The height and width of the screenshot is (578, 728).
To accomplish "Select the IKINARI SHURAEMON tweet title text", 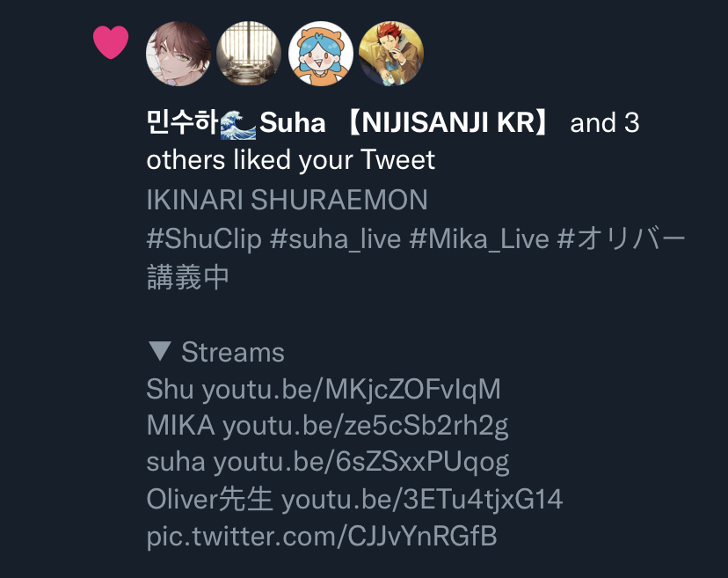I will pyautogui.click(x=287, y=200).
